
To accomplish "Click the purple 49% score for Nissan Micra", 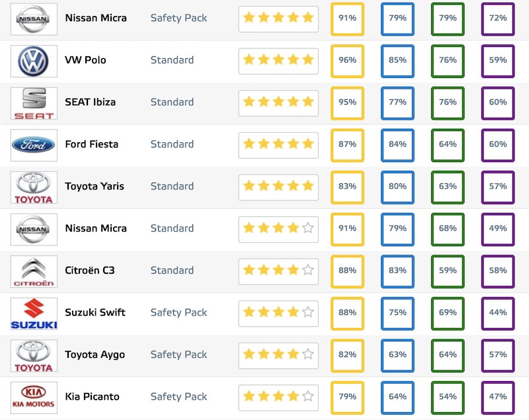I will pos(498,228).
